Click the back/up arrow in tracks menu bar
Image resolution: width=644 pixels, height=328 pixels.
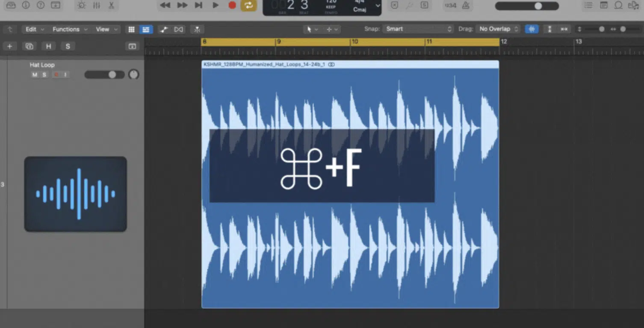9,29
